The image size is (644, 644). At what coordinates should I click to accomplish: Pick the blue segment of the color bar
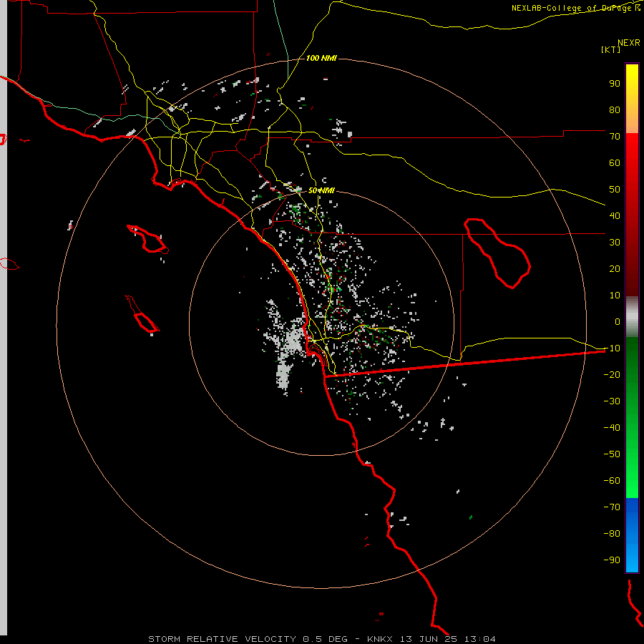[632, 535]
